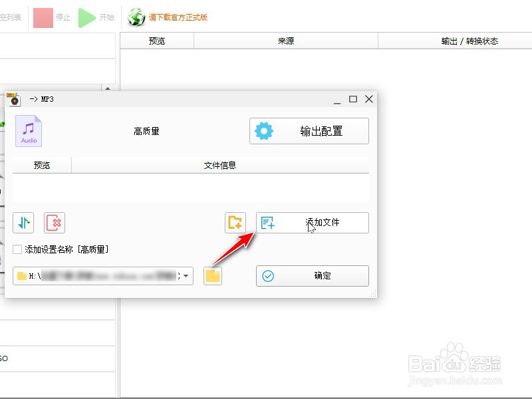The image size is (532, 399).
Task: Enable the 添加设置名称 [高质量] checkbox
Action: click(16, 248)
